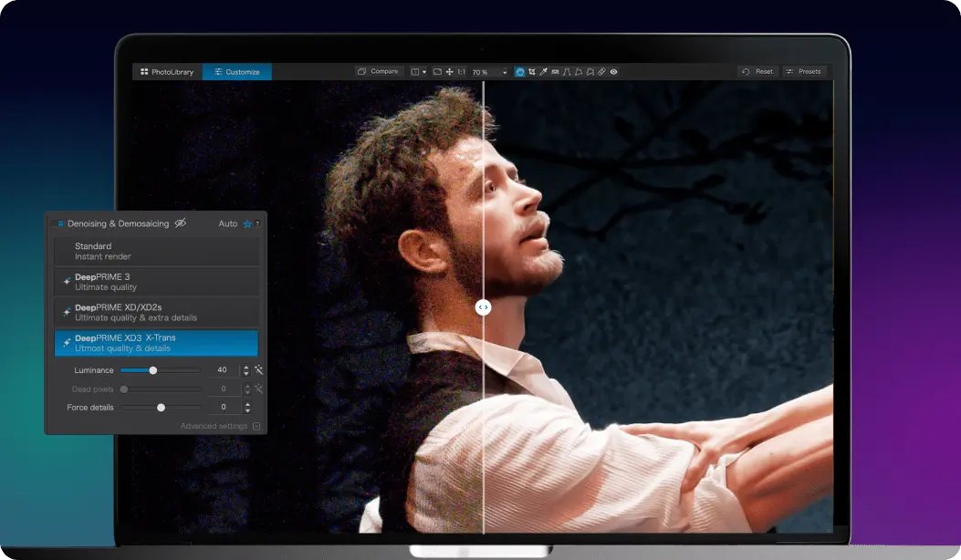Switch to the PhotoLibrary tab

pos(166,70)
